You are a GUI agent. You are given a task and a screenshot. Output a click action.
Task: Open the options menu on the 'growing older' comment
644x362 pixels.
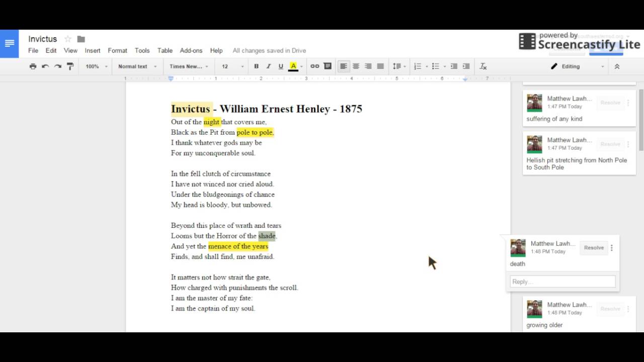(628, 309)
